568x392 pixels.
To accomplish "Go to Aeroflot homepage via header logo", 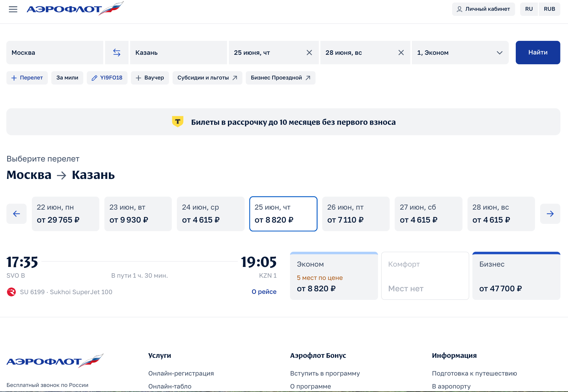I will click(75, 9).
